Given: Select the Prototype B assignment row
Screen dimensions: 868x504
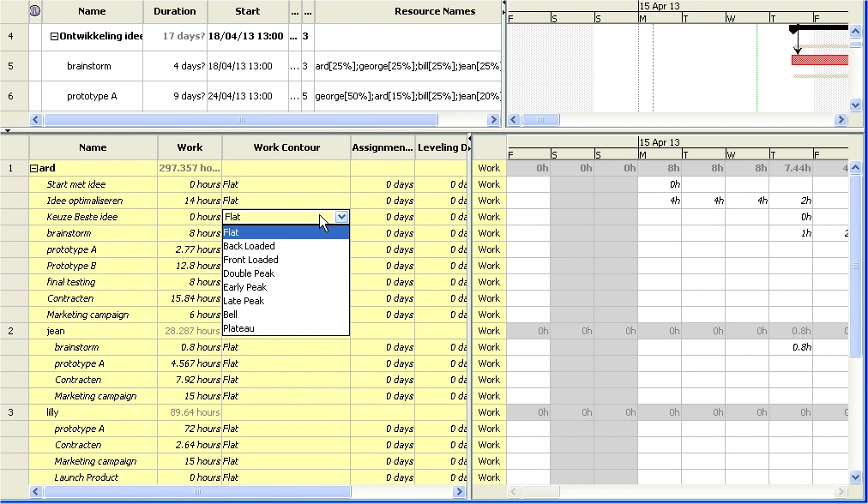Looking at the screenshot, I should [x=93, y=266].
